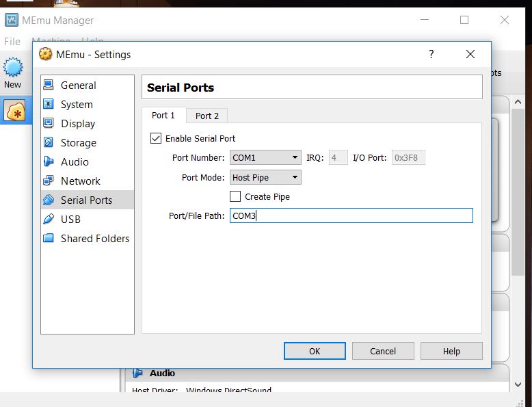Select the System chip icon
Screen dimensions: 532x407
(x=49, y=105)
